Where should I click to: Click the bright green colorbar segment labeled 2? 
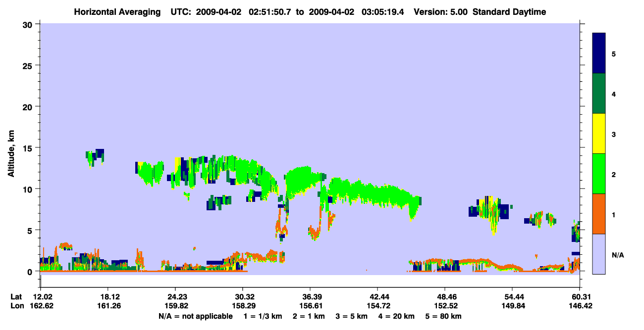[x=599, y=174]
